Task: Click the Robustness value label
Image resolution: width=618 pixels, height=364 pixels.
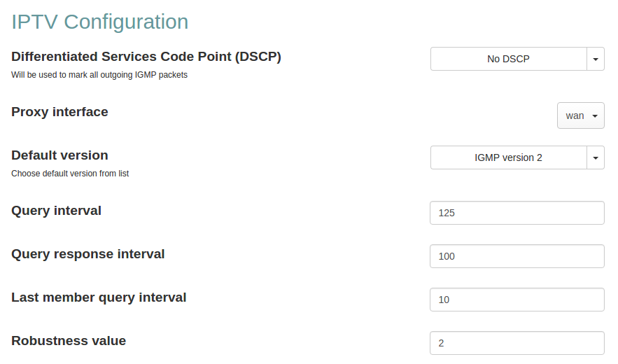Action: (69, 341)
